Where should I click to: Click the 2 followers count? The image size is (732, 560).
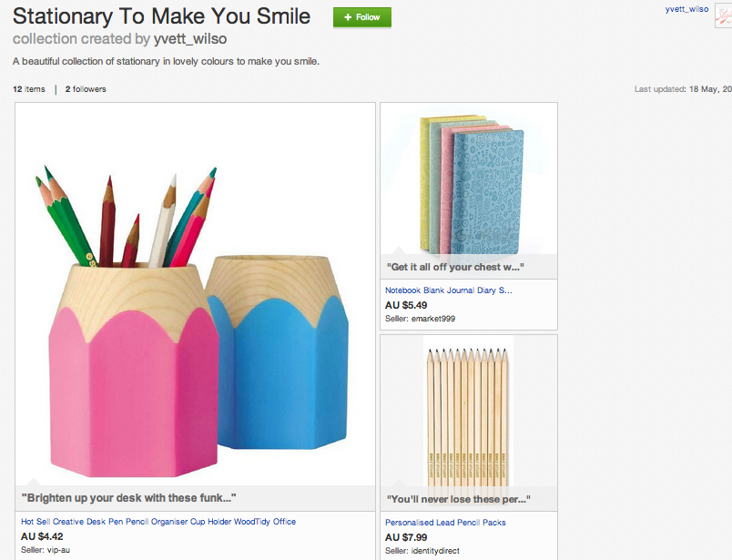pos(86,89)
